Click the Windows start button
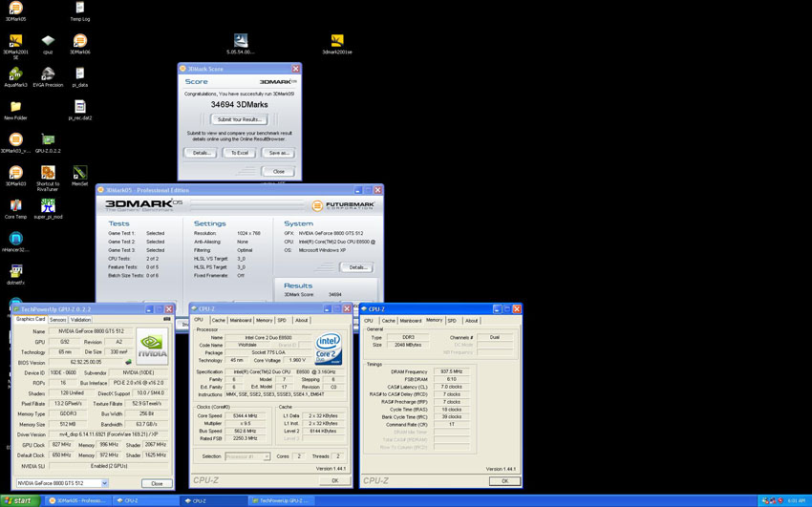Image resolution: width=812 pixels, height=507 pixels. tap(20, 500)
